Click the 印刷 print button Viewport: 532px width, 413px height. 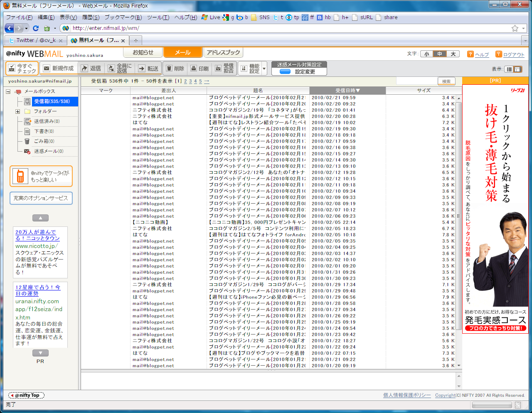199,68
